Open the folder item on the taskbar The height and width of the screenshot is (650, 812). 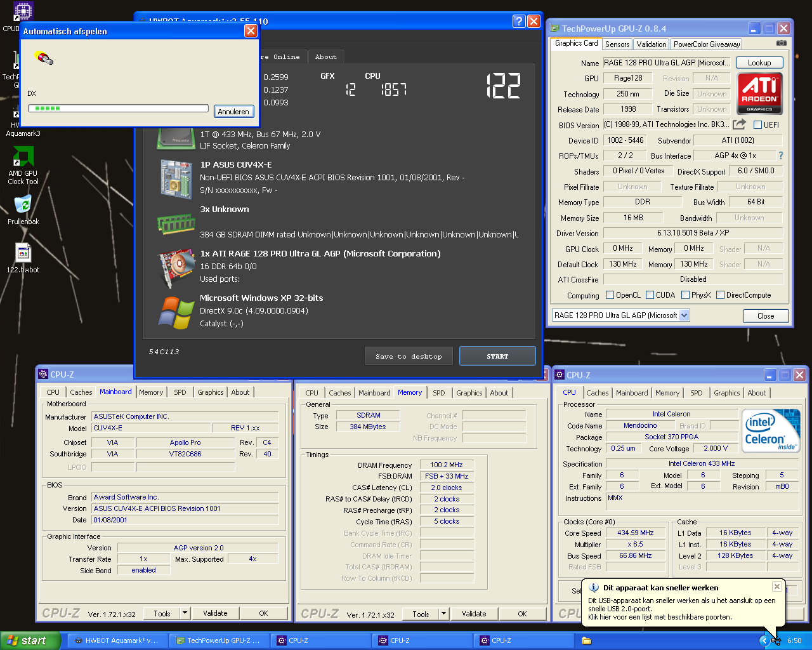(586, 640)
